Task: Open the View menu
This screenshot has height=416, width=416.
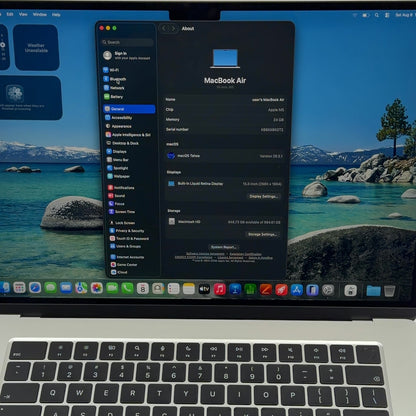Action: pos(23,14)
